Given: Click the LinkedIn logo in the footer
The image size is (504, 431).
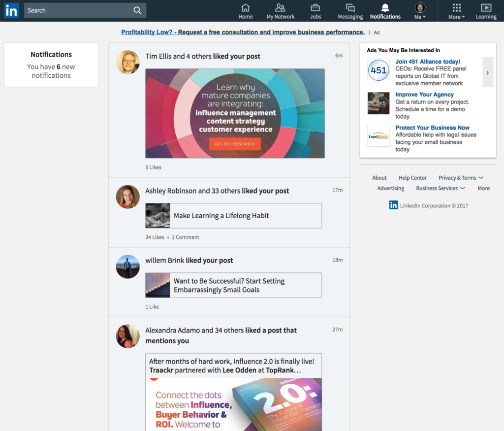Looking at the screenshot, I should tap(393, 205).
